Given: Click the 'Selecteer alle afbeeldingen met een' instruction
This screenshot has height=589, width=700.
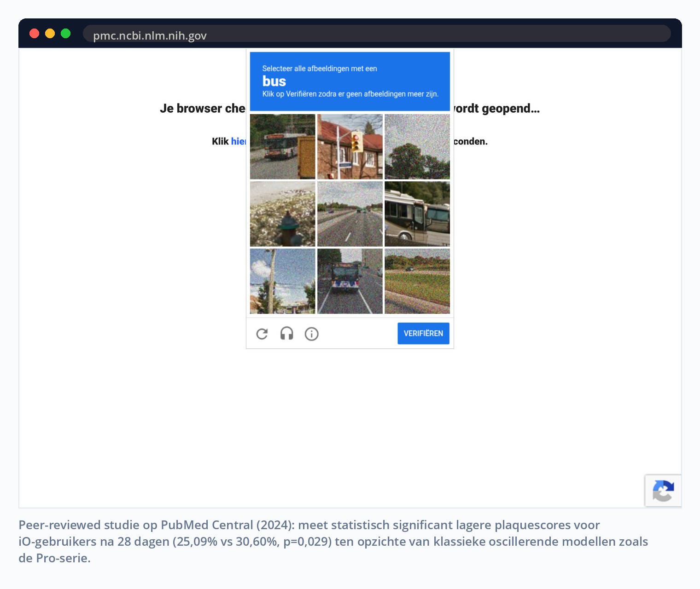Looking at the screenshot, I should 320,69.
